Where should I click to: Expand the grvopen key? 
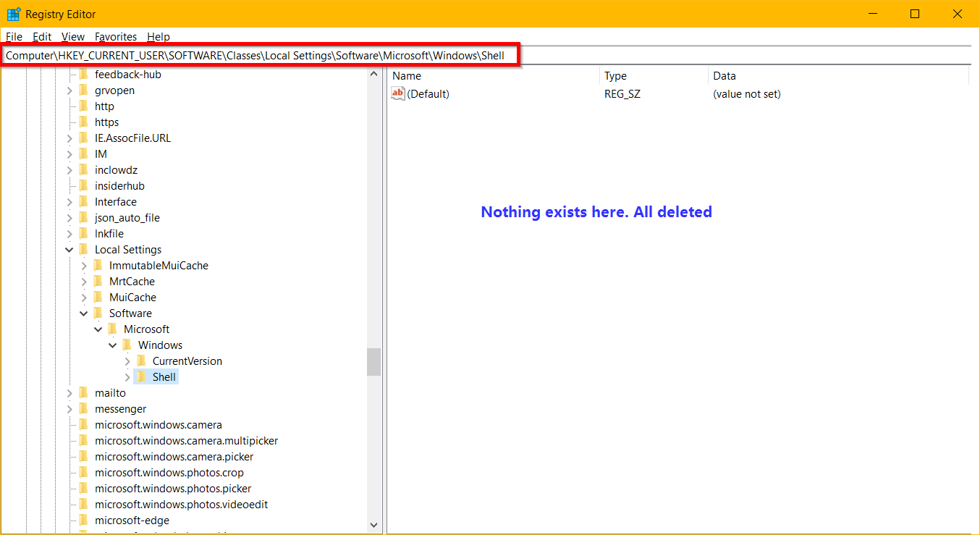[x=69, y=90]
